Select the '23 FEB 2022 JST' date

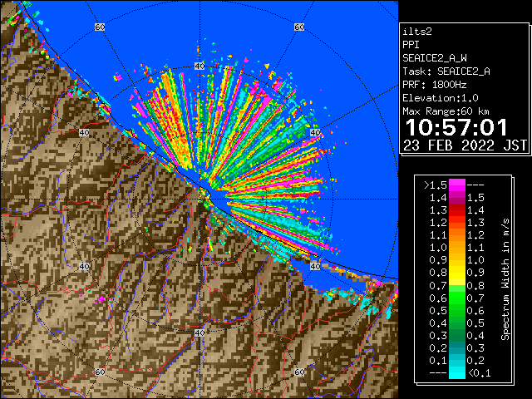pyautogui.click(x=465, y=145)
